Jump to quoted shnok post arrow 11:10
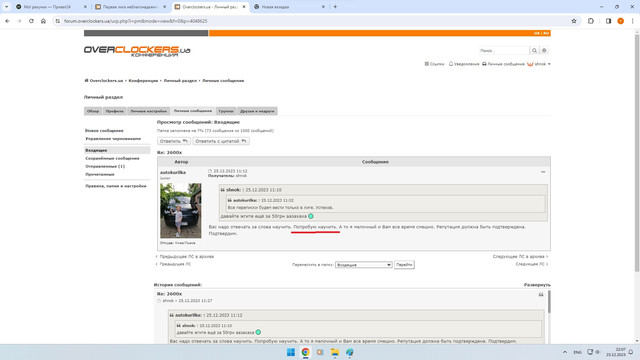Screen dimensions: 640x360 pyautogui.click(x=243, y=190)
